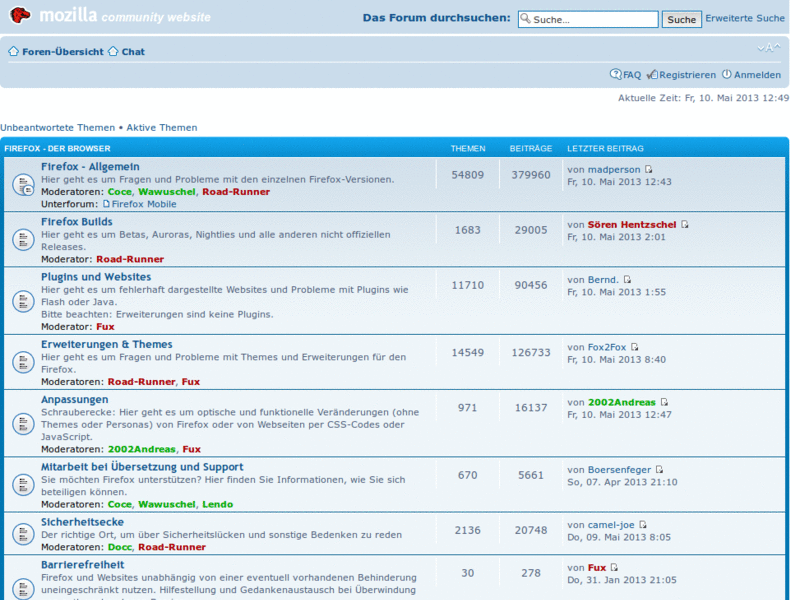This screenshot has width=800, height=600.
Task: Click the magnifier icon in search field
Action: tap(526, 19)
